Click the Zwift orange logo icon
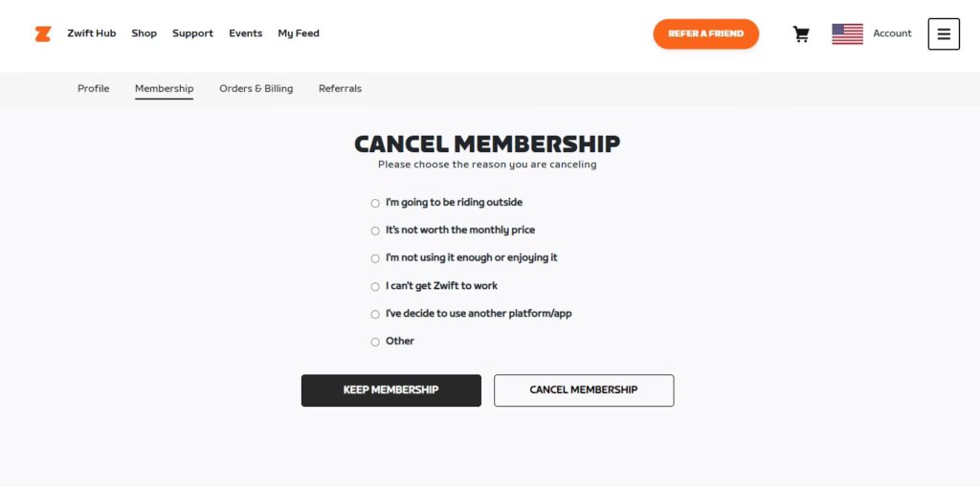Screen dimensions: 980x487 tap(42, 33)
